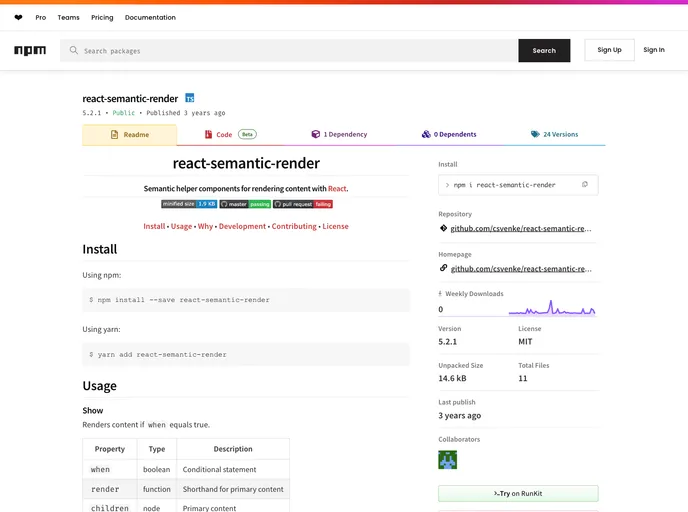Click the 'render' property cell
The image size is (688, 512).
110,489
